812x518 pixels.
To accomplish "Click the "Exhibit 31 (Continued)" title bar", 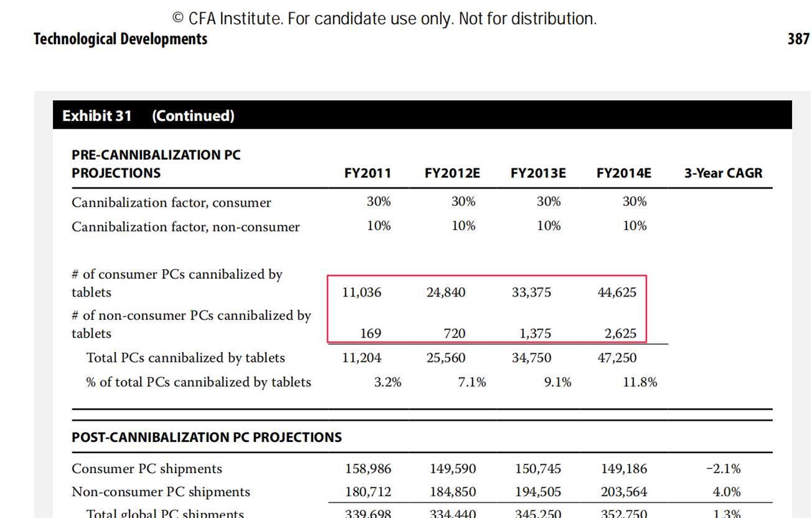I will tap(148, 116).
